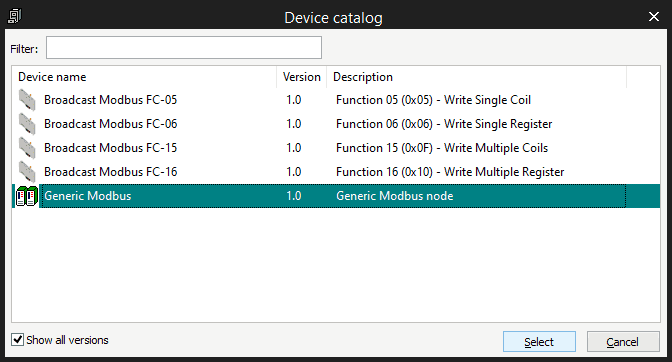Click the green Generic Modbus node icon
Viewport: 672px width, 362px height.
(x=27, y=196)
